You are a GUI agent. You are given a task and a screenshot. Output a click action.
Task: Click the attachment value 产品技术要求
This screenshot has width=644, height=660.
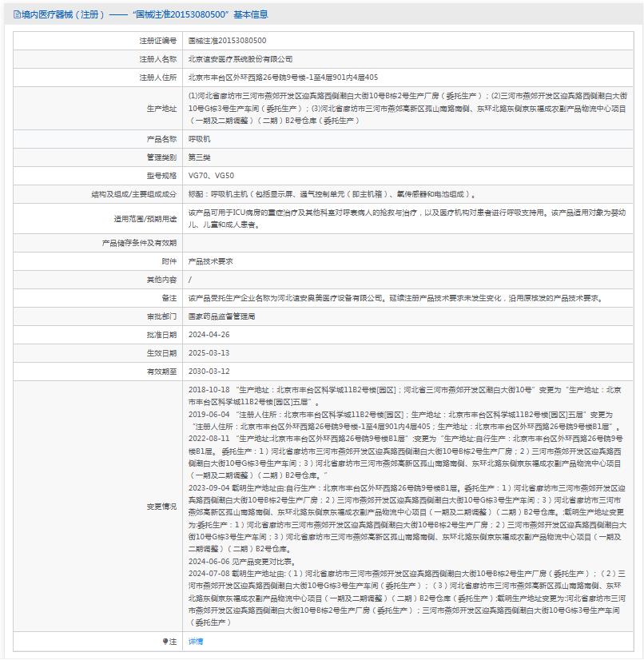click(210, 261)
